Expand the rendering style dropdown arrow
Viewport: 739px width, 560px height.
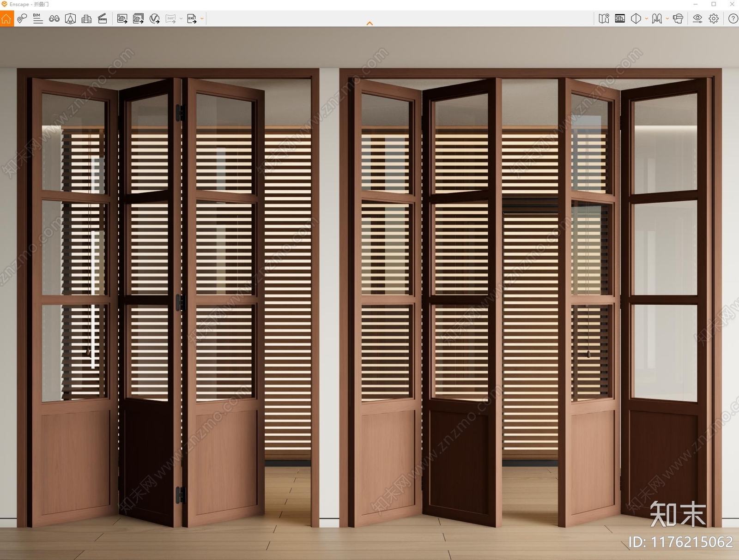(x=646, y=19)
